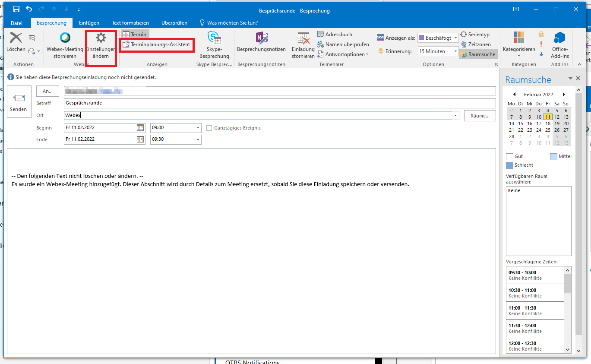Select February 18 in Raumsuche calendar
591x364 pixels.
548,123
